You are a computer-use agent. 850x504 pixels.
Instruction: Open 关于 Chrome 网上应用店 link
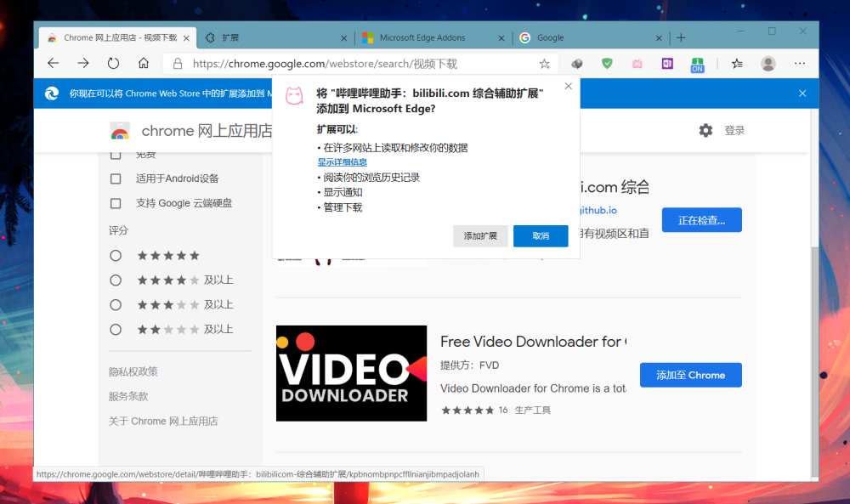tap(163, 421)
